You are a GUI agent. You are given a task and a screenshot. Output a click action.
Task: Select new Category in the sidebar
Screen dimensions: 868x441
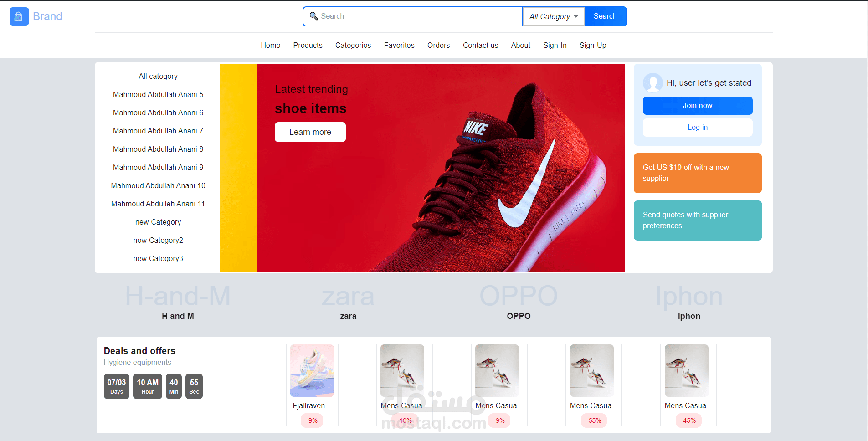tap(158, 222)
